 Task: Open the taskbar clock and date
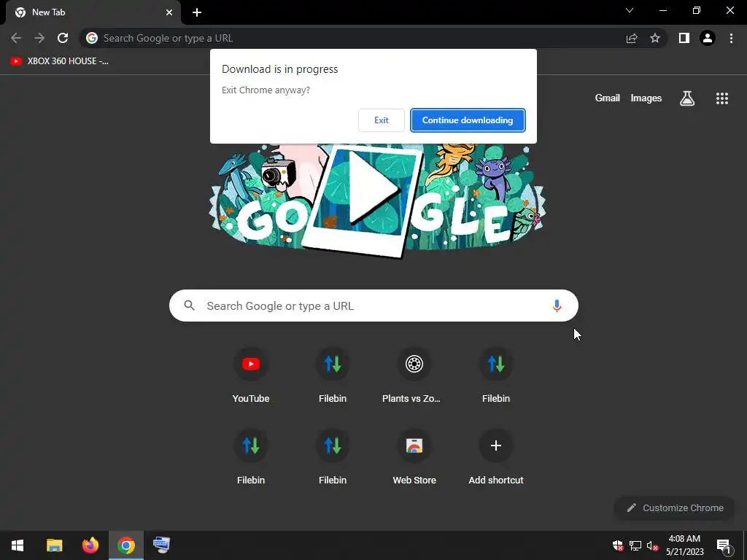[x=684, y=545]
